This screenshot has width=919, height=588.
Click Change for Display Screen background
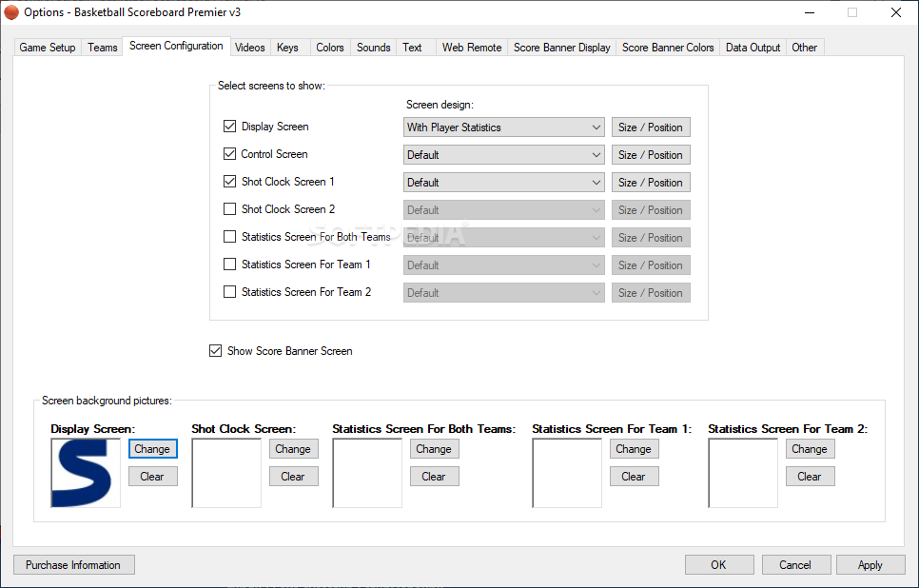coord(152,448)
